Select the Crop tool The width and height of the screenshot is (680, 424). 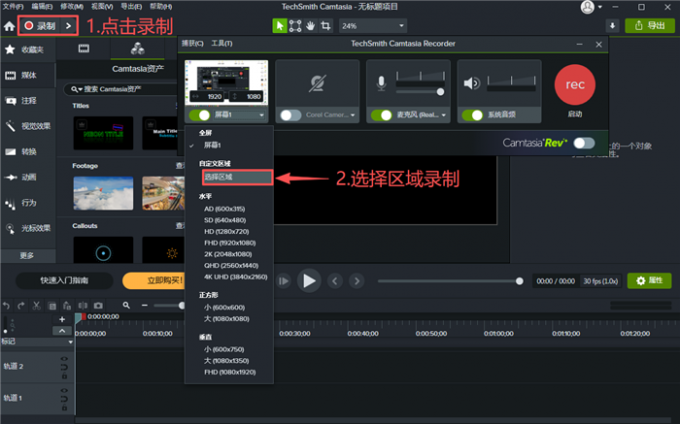(x=326, y=26)
